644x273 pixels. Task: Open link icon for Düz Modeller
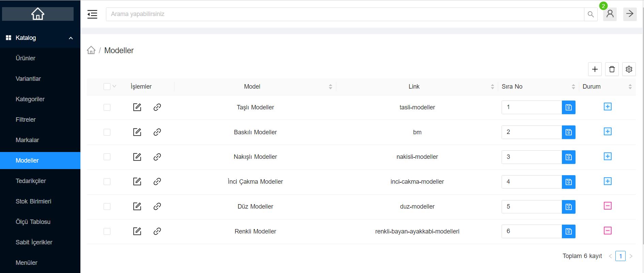(157, 207)
